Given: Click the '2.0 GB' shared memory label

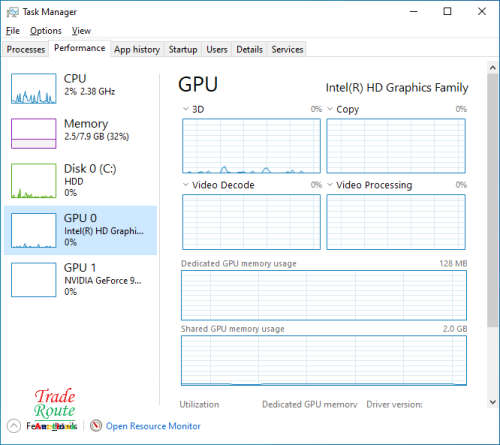Looking at the screenshot, I should [x=455, y=329].
